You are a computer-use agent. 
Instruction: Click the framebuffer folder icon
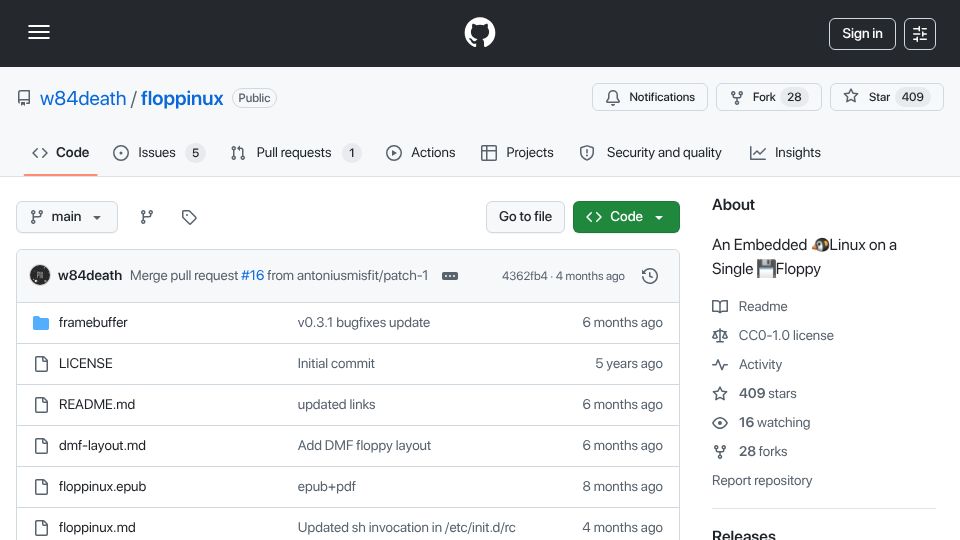[41, 323]
